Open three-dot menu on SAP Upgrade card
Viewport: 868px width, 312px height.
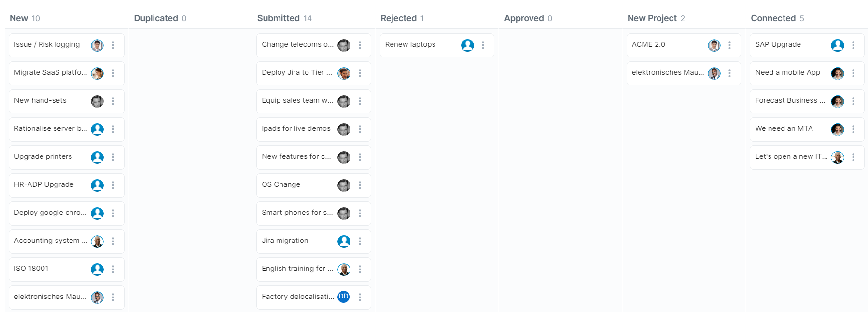(x=853, y=45)
